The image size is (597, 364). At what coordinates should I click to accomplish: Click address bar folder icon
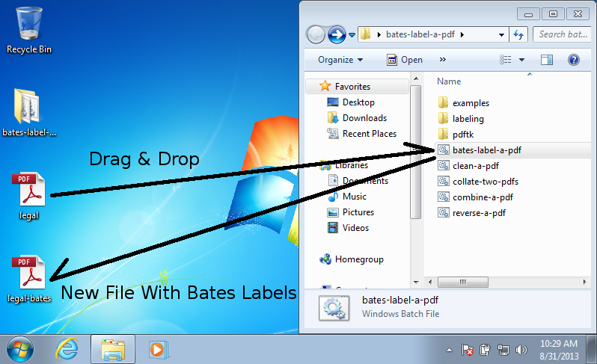click(366, 34)
